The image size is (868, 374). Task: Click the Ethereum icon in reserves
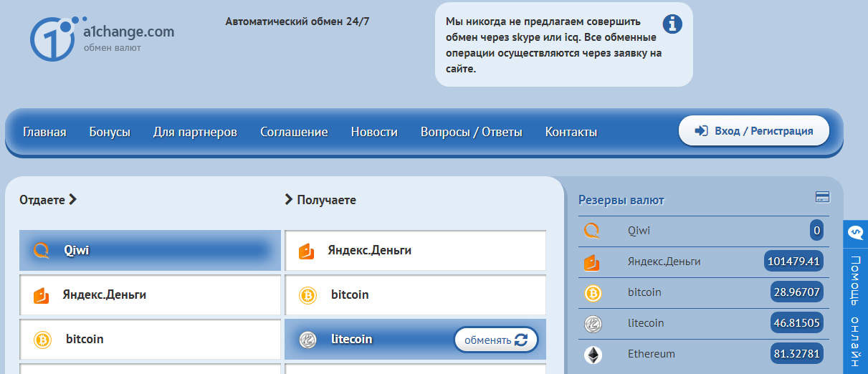(593, 354)
